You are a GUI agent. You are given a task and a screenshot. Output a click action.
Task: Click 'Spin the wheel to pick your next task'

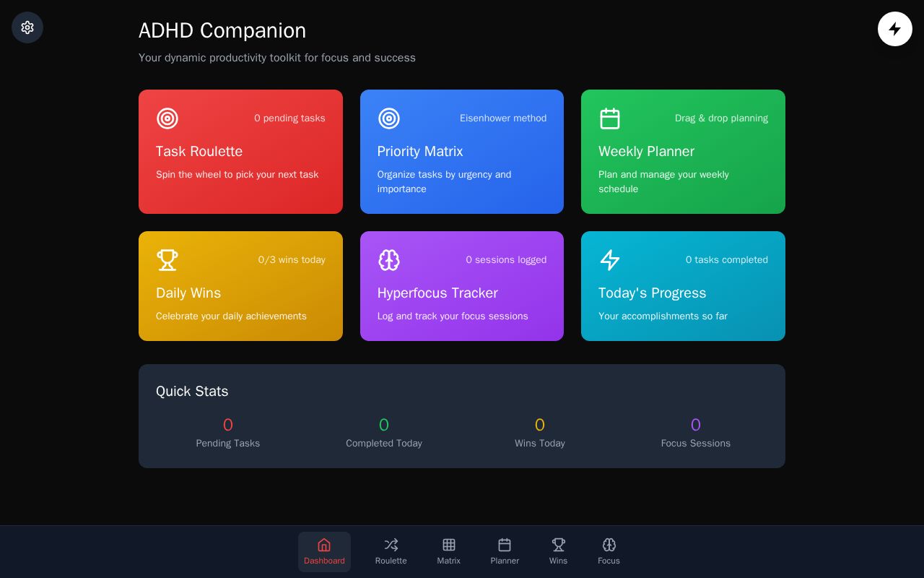(x=237, y=175)
